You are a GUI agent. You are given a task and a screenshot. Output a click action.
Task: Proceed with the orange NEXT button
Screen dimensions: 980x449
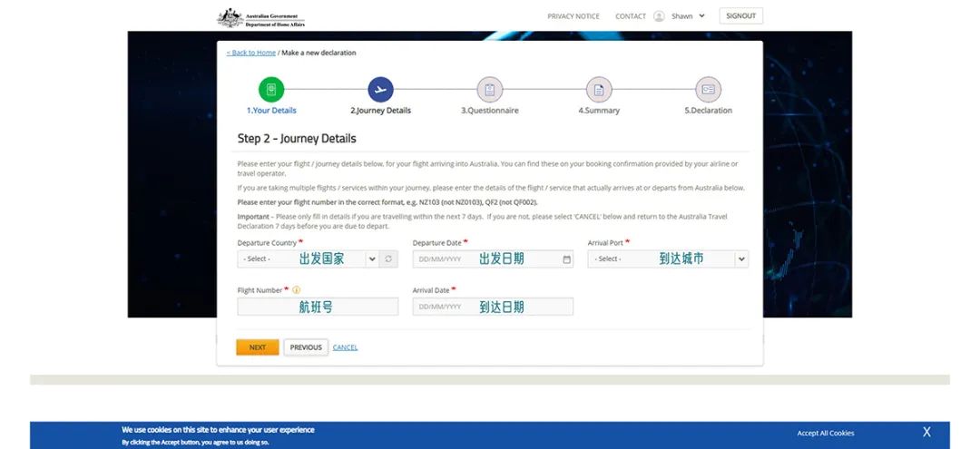(258, 347)
